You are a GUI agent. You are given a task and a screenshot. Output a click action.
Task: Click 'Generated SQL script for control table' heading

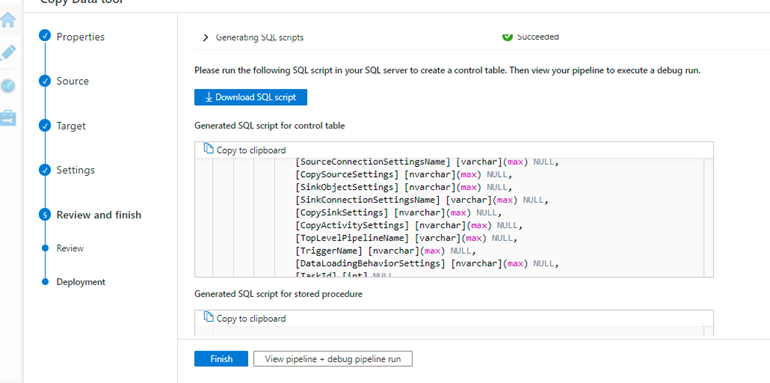tap(270, 126)
